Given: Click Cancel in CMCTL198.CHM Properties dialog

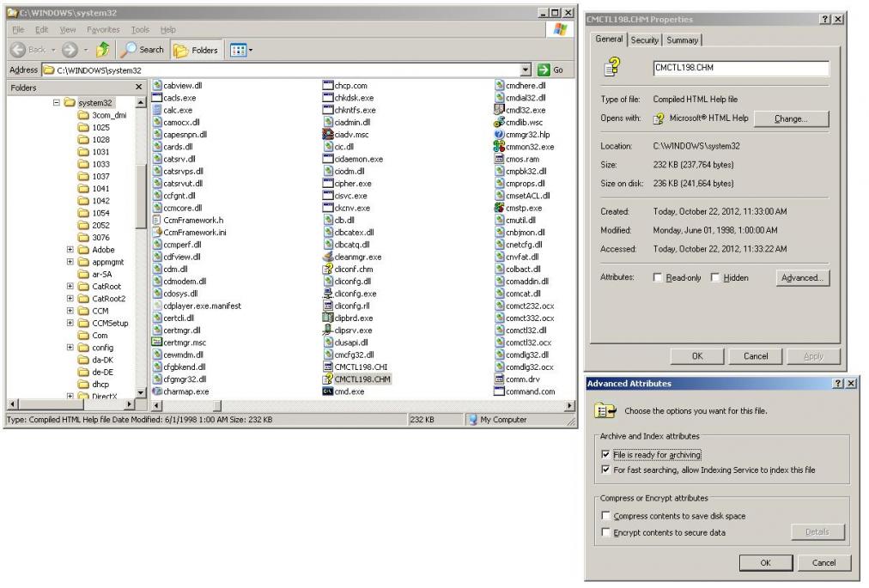Looking at the screenshot, I should point(756,356).
